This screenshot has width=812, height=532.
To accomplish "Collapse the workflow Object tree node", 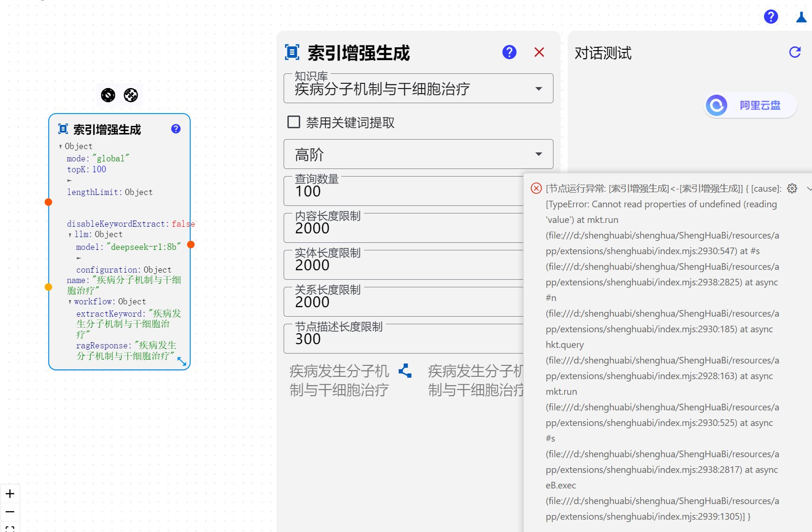I will [70, 302].
